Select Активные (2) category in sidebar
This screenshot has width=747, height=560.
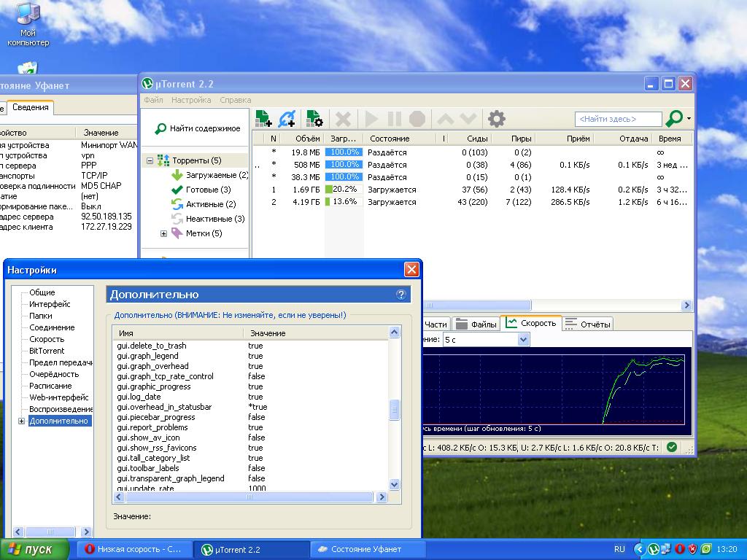[204, 204]
